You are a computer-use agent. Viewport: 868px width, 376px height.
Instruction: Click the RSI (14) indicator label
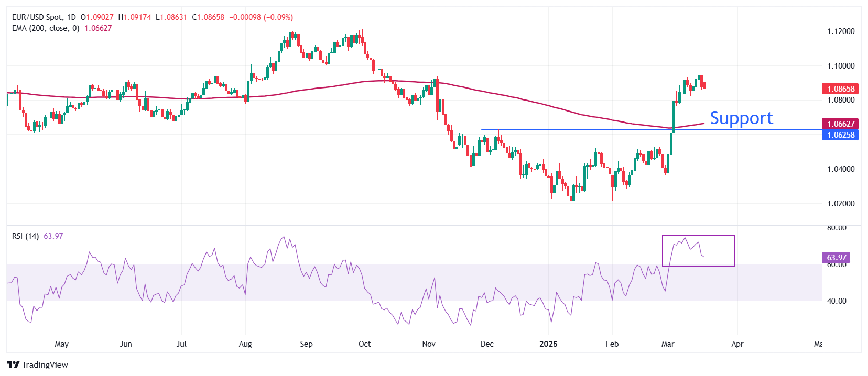pyautogui.click(x=25, y=236)
